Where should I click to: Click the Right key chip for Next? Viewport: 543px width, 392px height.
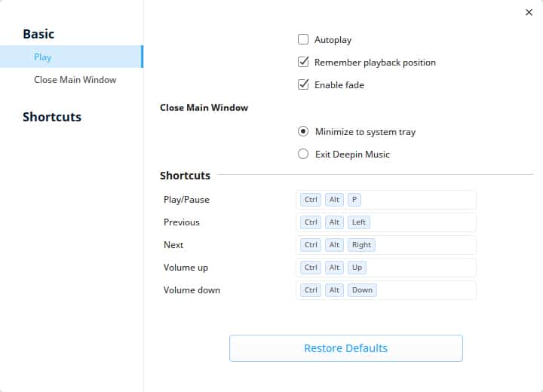coord(361,245)
